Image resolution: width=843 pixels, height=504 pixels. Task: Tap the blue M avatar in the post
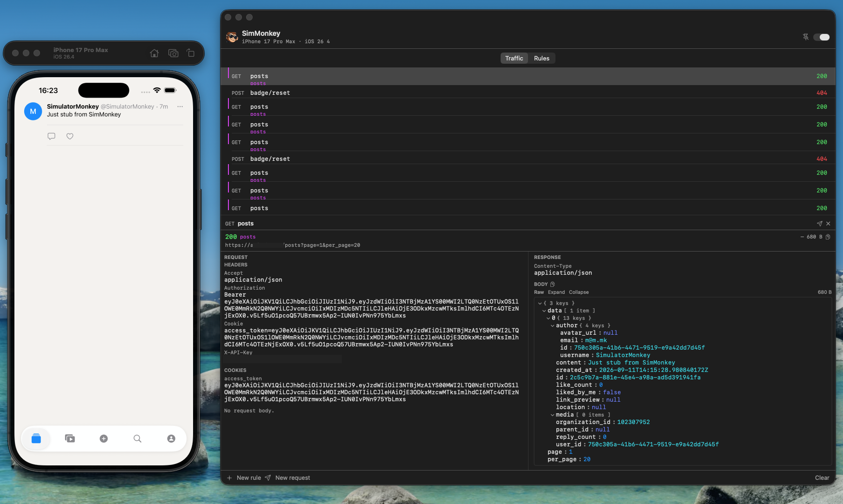(x=33, y=112)
